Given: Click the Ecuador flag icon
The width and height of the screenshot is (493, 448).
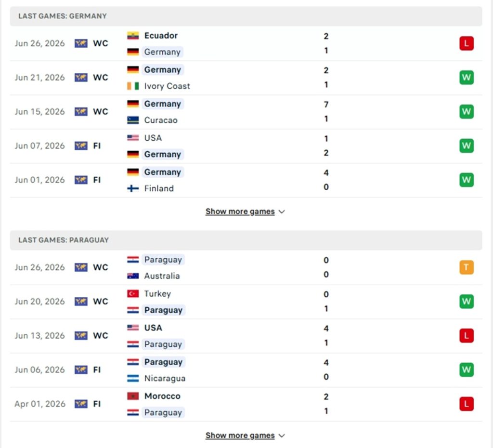Looking at the screenshot, I should (133, 36).
